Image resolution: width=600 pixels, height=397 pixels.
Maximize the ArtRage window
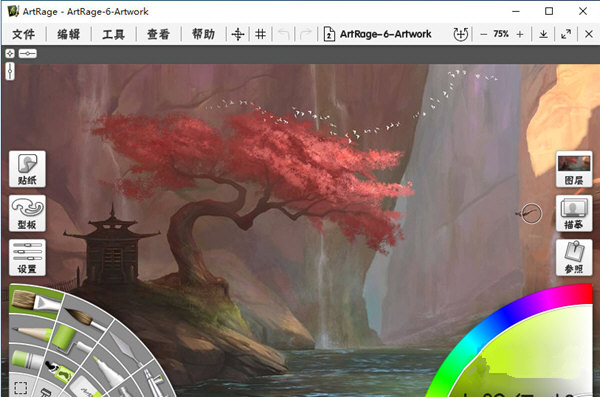(549, 11)
